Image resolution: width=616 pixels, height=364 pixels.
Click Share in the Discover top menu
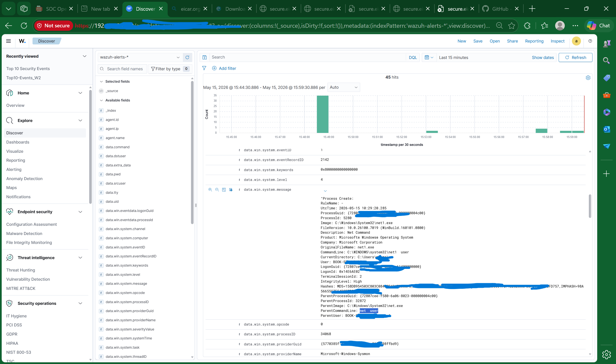[512, 41]
